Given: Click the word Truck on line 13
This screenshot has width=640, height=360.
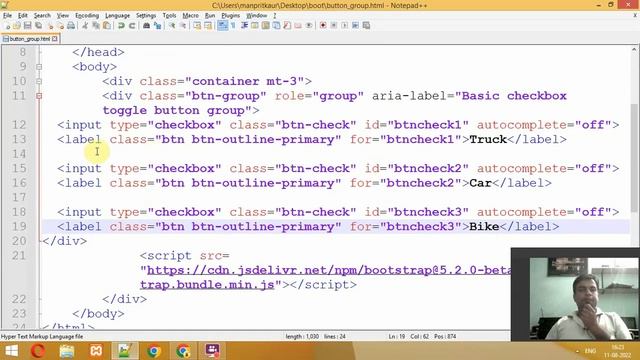Looking at the screenshot, I should tap(488, 140).
